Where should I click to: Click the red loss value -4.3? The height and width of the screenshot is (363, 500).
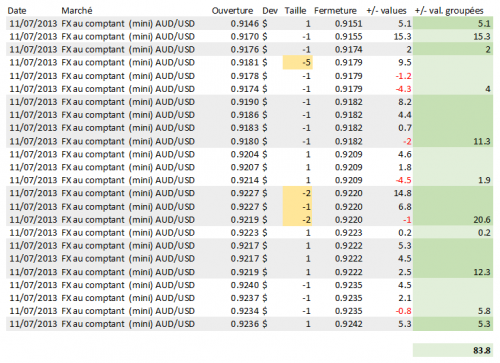click(403, 89)
